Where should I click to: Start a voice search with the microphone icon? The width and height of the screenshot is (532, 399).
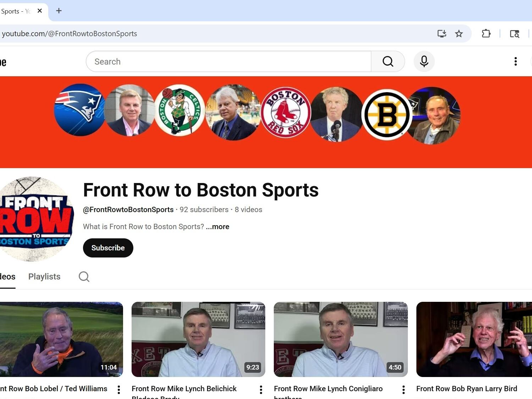point(424,61)
